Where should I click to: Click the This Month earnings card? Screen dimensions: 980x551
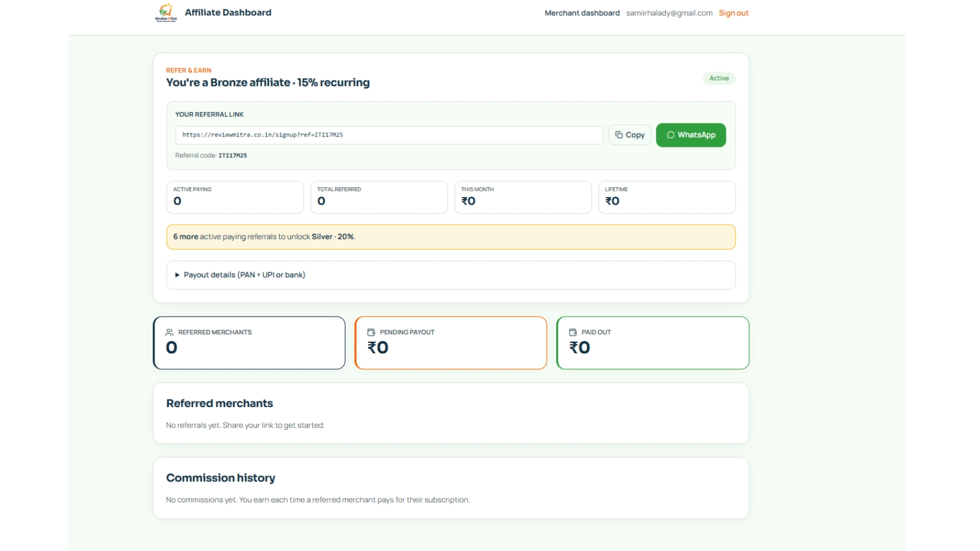(x=523, y=197)
